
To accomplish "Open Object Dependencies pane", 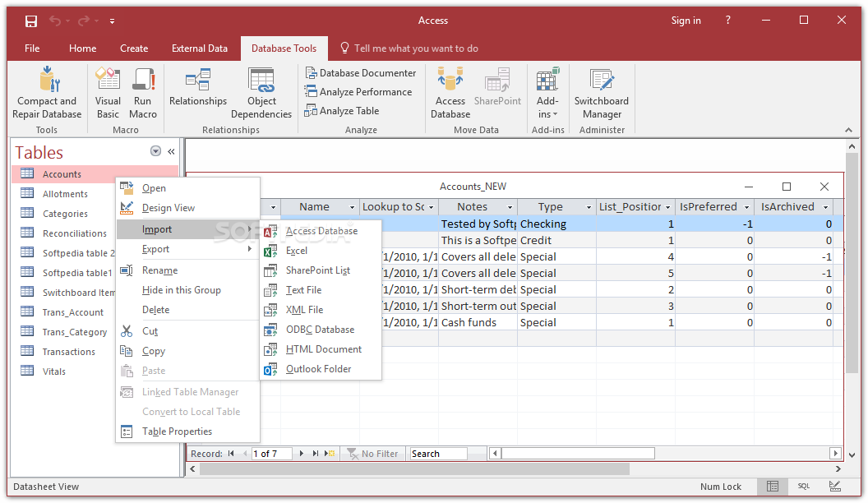I will click(x=261, y=92).
